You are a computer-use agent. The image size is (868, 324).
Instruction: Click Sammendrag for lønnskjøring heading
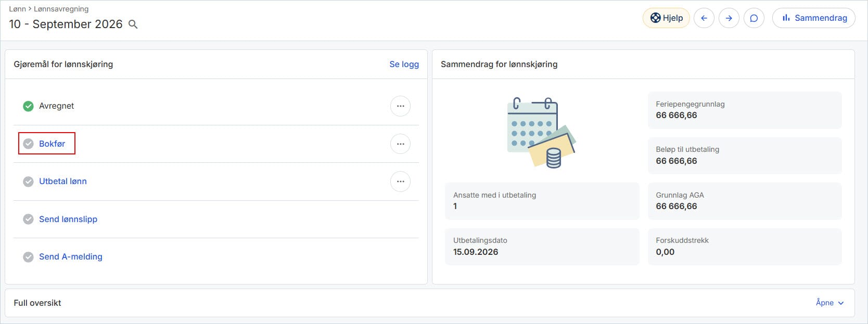(499, 64)
